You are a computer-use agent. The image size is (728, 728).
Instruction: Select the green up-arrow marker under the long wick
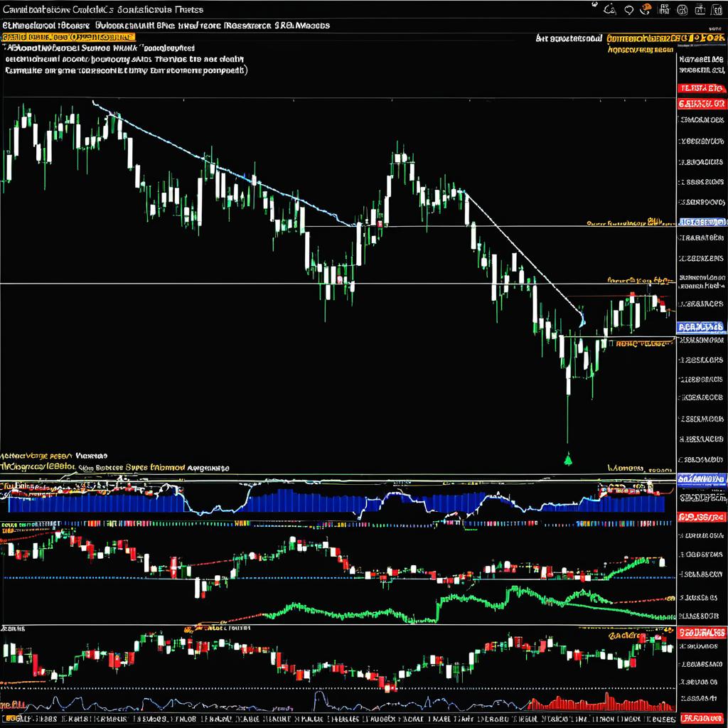[x=568, y=460]
